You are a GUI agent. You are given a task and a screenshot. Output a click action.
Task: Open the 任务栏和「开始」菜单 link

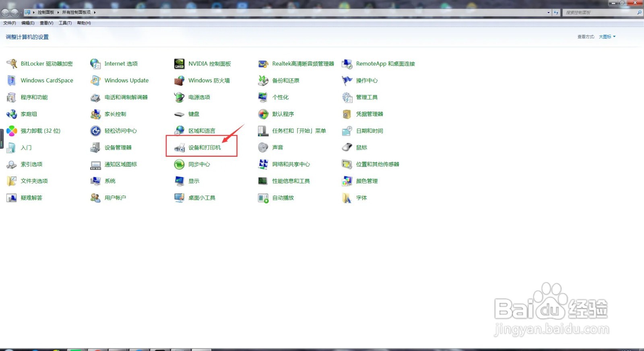click(x=299, y=131)
